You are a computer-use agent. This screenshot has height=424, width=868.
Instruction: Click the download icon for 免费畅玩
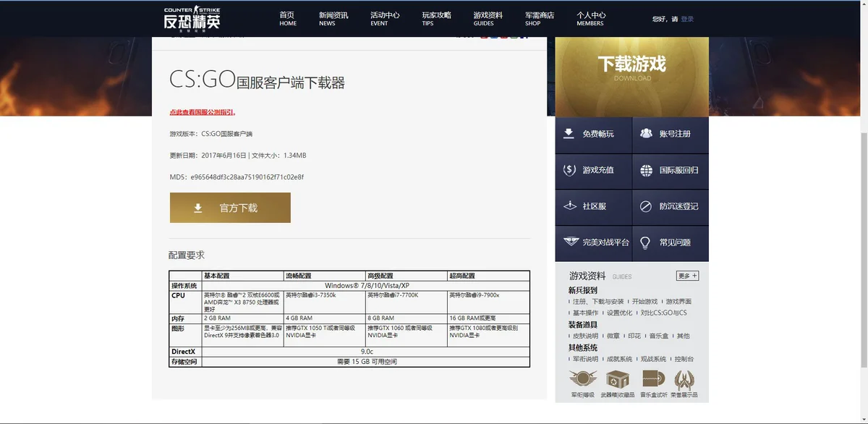tap(569, 133)
